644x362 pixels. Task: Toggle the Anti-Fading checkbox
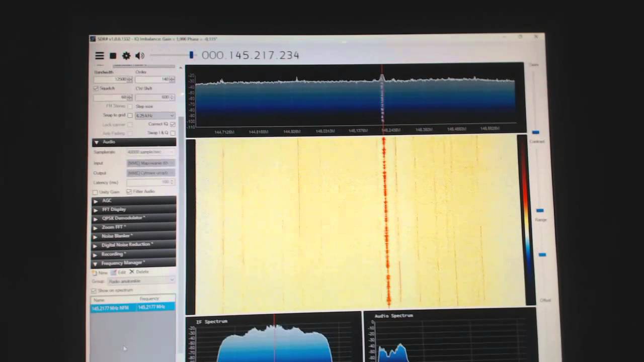pyautogui.click(x=130, y=133)
